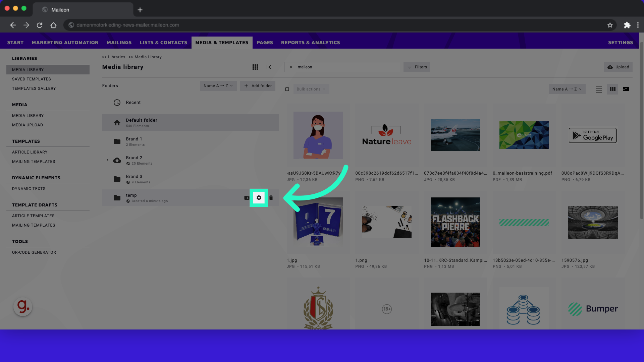The width and height of the screenshot is (644, 362).
Task: Open the Flashback Pierre thumbnail
Action: pos(455,222)
